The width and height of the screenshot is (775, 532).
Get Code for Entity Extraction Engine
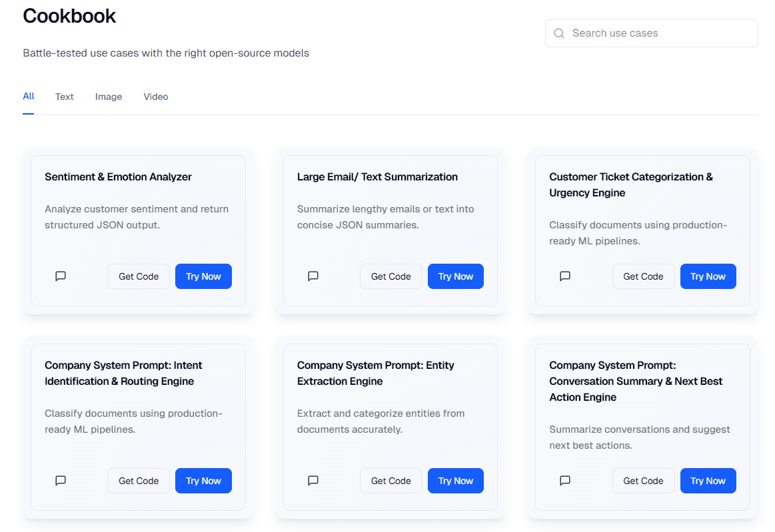click(390, 481)
